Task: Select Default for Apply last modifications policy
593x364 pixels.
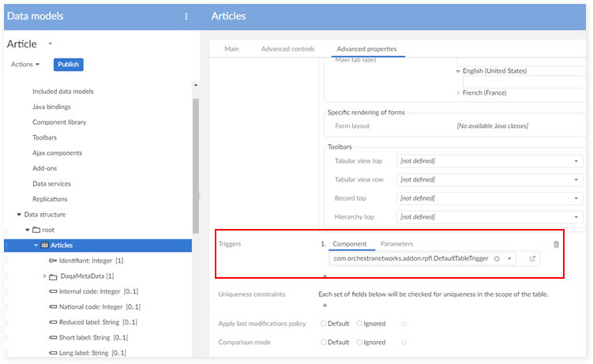Action: point(324,324)
